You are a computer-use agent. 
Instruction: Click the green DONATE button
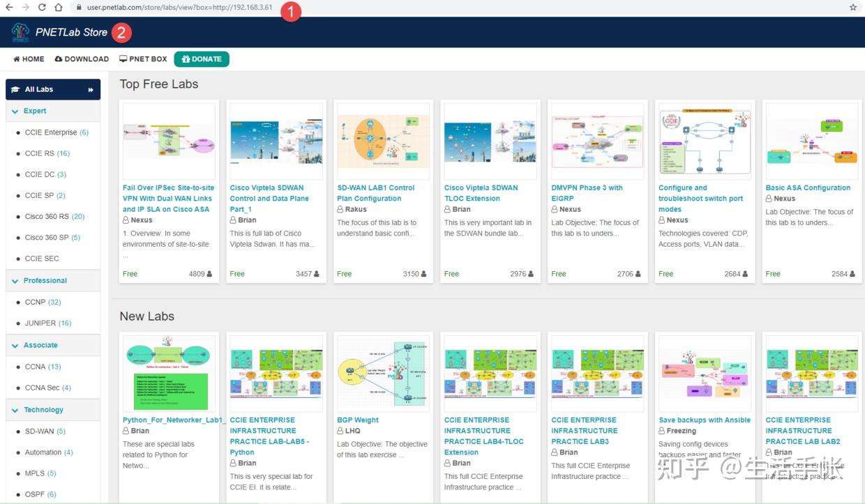(202, 59)
